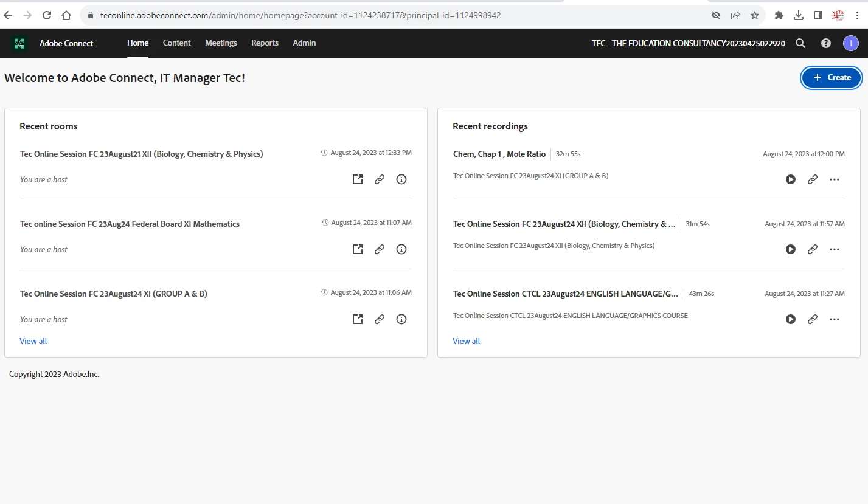868x504 pixels.
Task: Copy link for XI (GROUP A & B) room
Action: click(x=380, y=319)
